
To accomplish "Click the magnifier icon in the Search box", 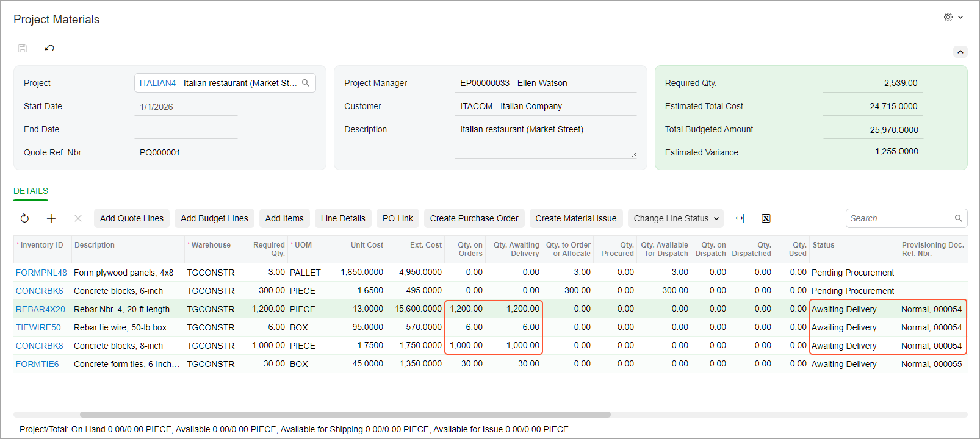I will [959, 218].
